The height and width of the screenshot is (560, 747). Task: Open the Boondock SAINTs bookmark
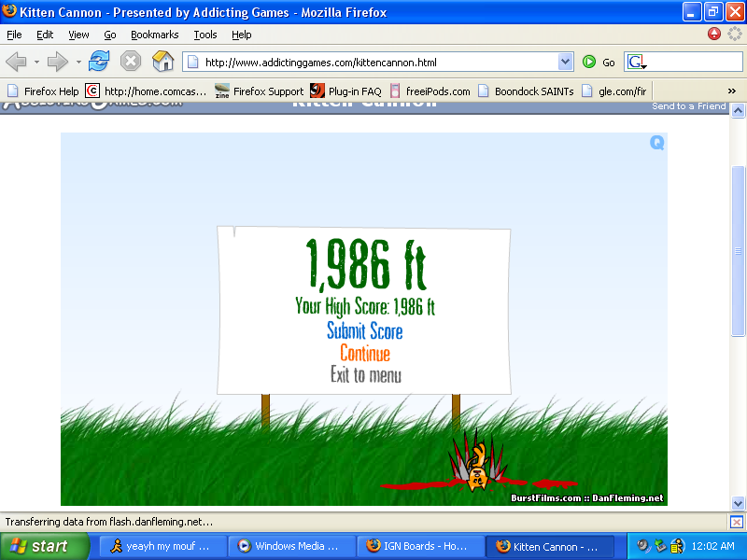(x=526, y=91)
